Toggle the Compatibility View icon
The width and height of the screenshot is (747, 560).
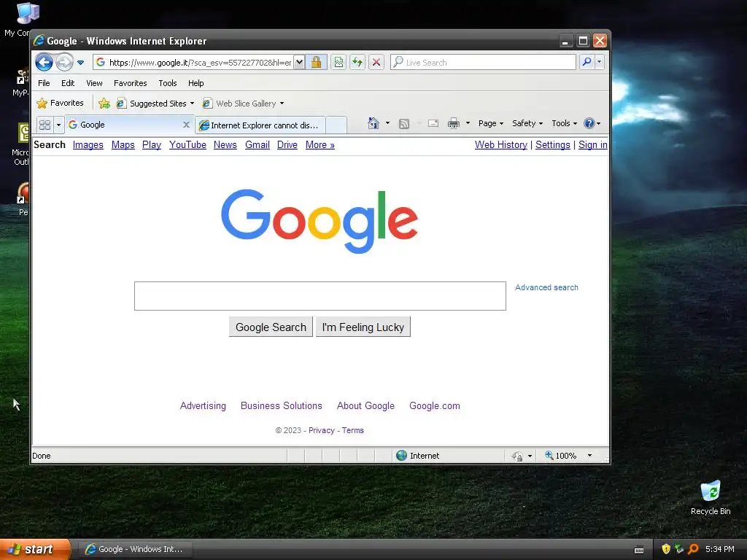pyautogui.click(x=338, y=63)
